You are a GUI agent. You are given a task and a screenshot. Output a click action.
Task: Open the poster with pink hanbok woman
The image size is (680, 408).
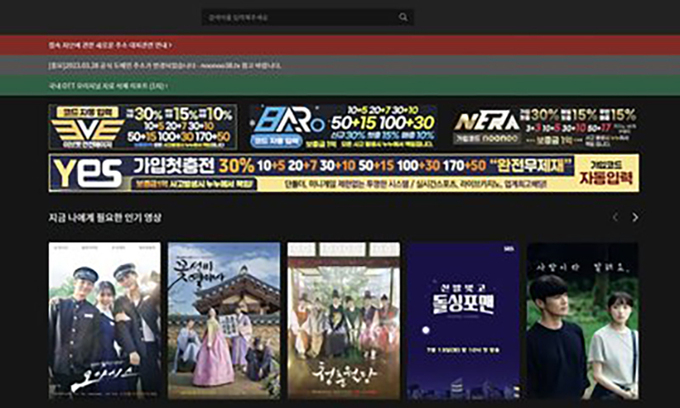pos(224,320)
